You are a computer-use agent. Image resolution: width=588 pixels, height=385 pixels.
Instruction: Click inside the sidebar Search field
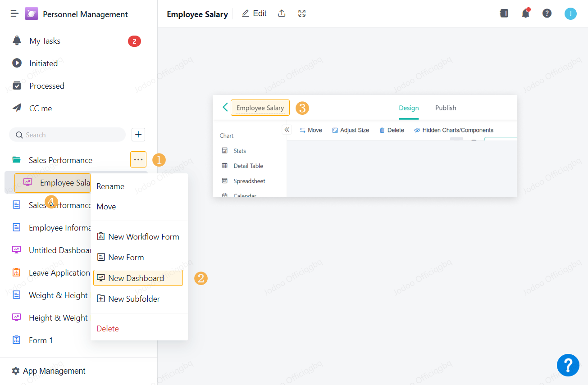pos(67,134)
